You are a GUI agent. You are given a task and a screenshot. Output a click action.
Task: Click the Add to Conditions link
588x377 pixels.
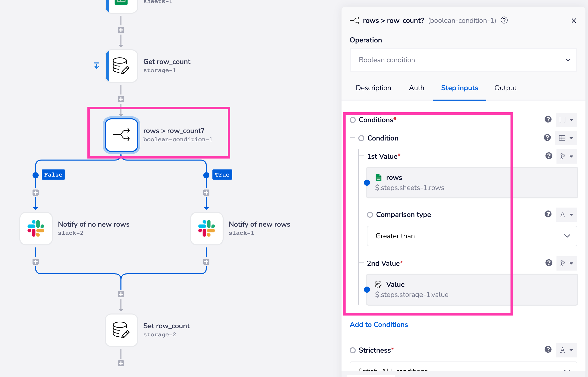pyautogui.click(x=379, y=325)
